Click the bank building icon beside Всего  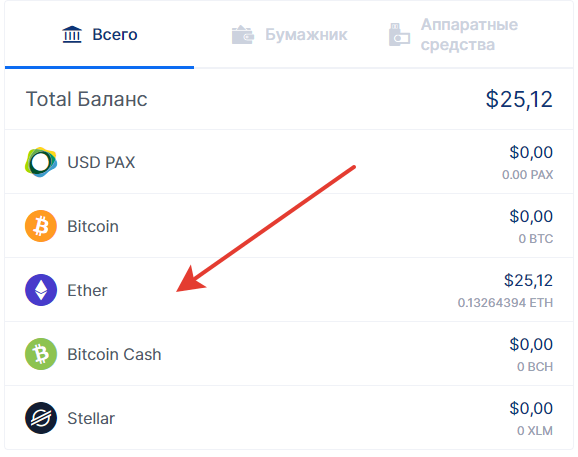72,35
